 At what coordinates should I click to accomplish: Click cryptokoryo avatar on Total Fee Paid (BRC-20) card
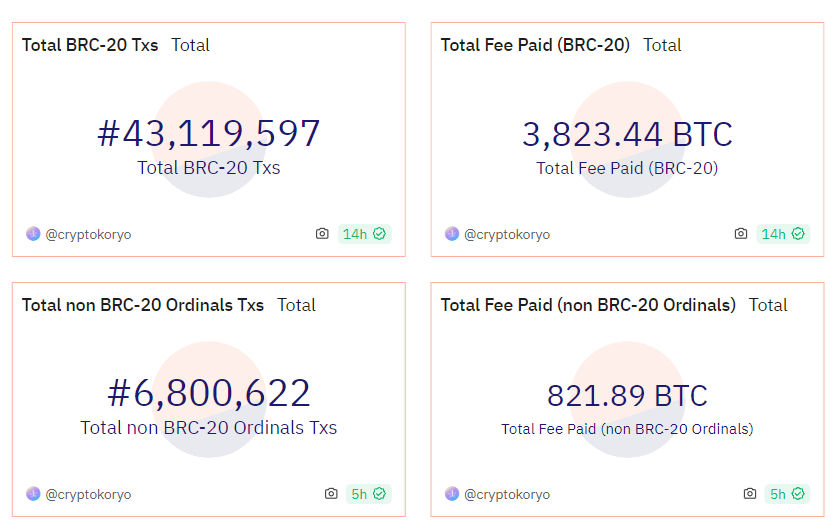point(452,234)
